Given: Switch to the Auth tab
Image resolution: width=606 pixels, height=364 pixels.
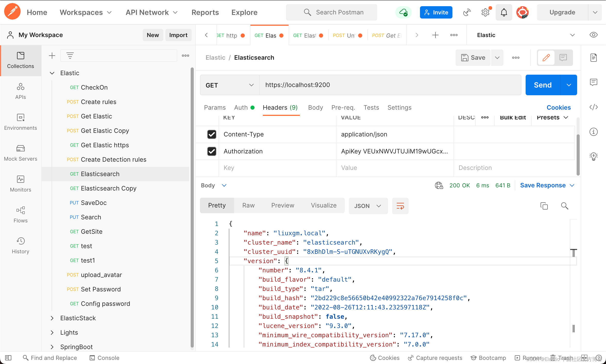Looking at the screenshot, I should (244, 107).
